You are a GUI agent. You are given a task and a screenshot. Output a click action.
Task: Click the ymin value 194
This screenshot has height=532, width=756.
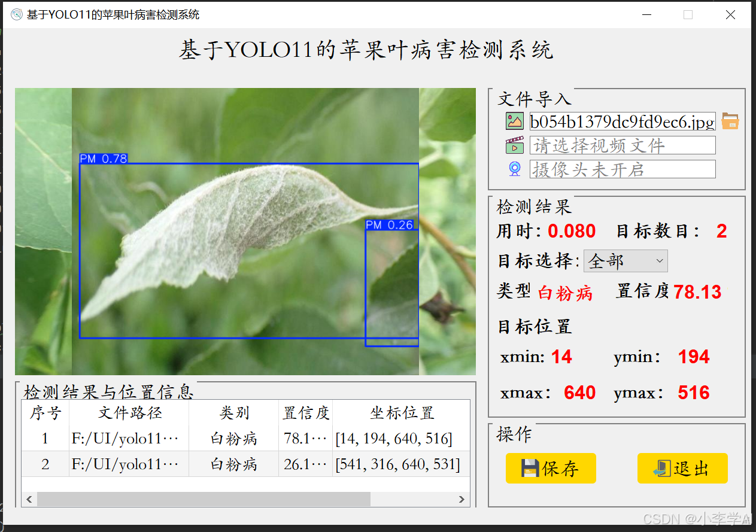click(694, 357)
